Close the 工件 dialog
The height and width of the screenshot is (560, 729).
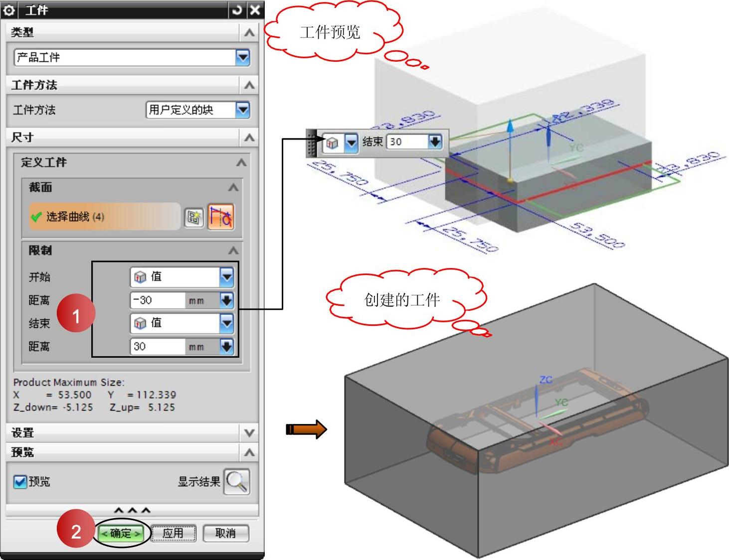tap(254, 10)
